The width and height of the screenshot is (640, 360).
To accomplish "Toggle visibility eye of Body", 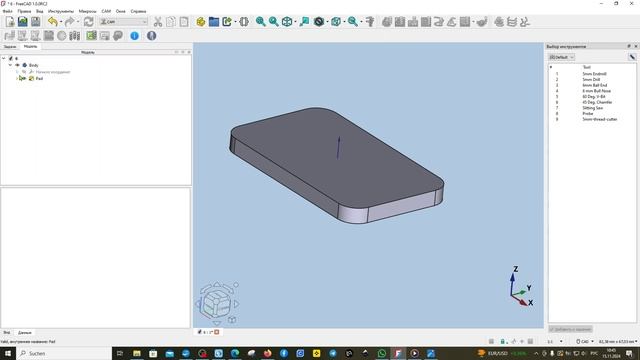I will [x=18, y=65].
